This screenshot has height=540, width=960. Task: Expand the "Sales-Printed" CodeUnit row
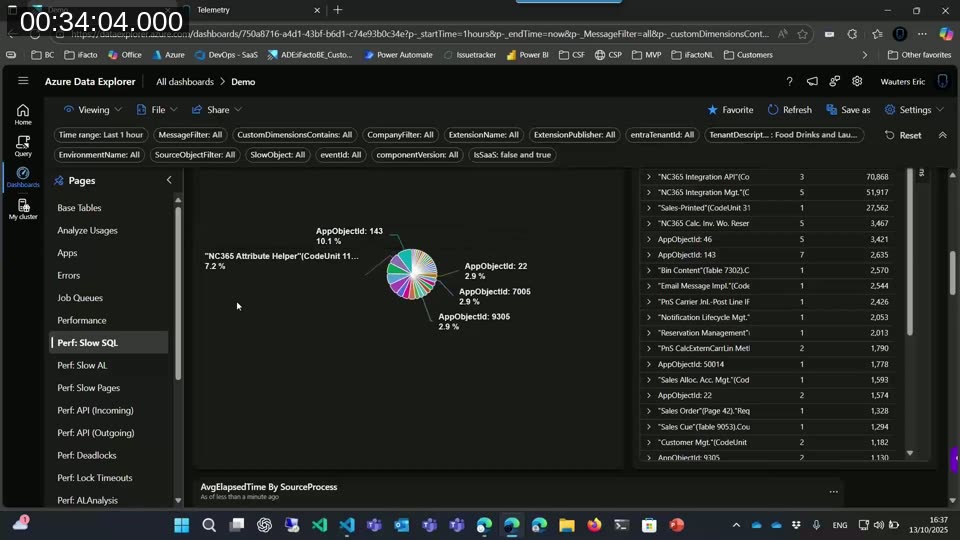[648, 208]
